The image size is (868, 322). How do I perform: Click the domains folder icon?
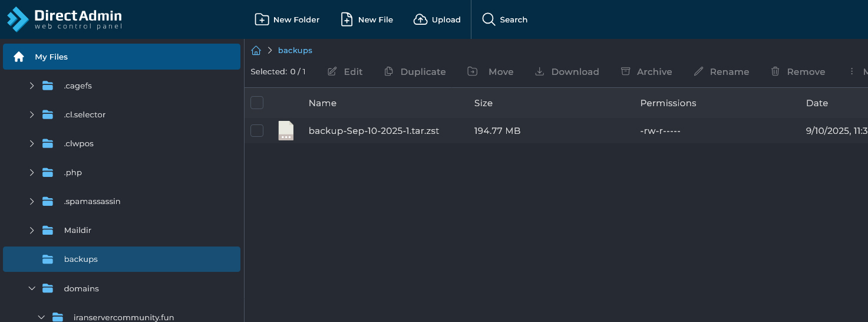[48, 288]
